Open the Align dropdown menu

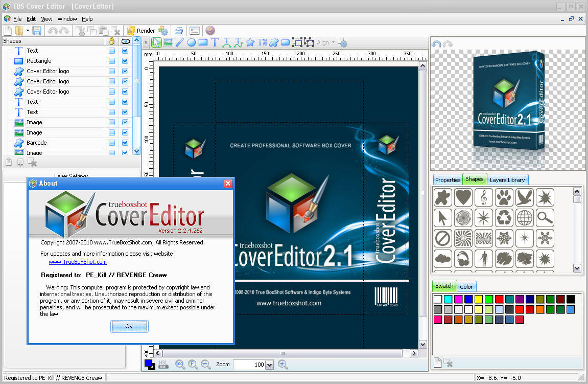[325, 42]
